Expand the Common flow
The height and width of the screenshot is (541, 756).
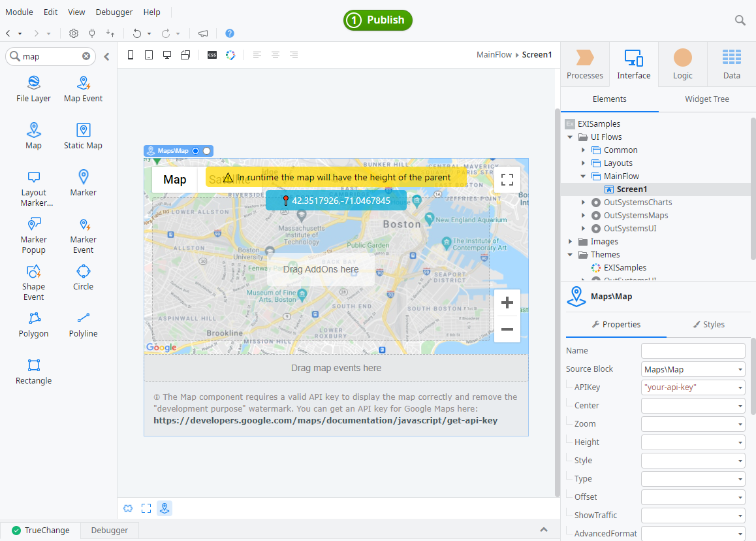(584, 150)
